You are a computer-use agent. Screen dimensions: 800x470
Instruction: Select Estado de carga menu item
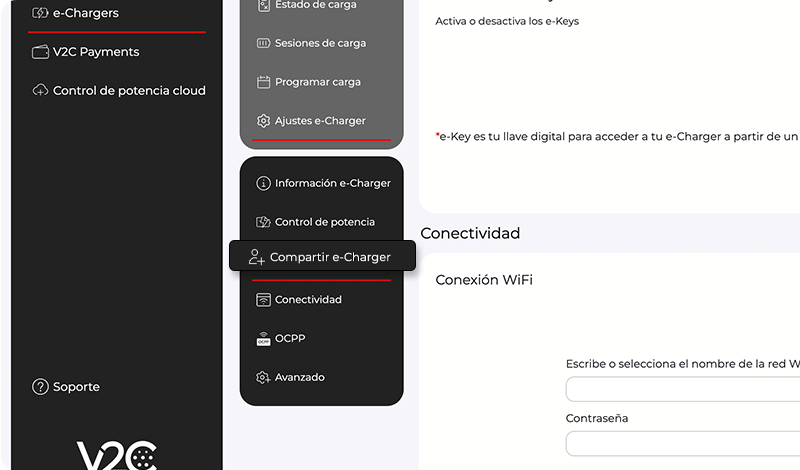315,6
